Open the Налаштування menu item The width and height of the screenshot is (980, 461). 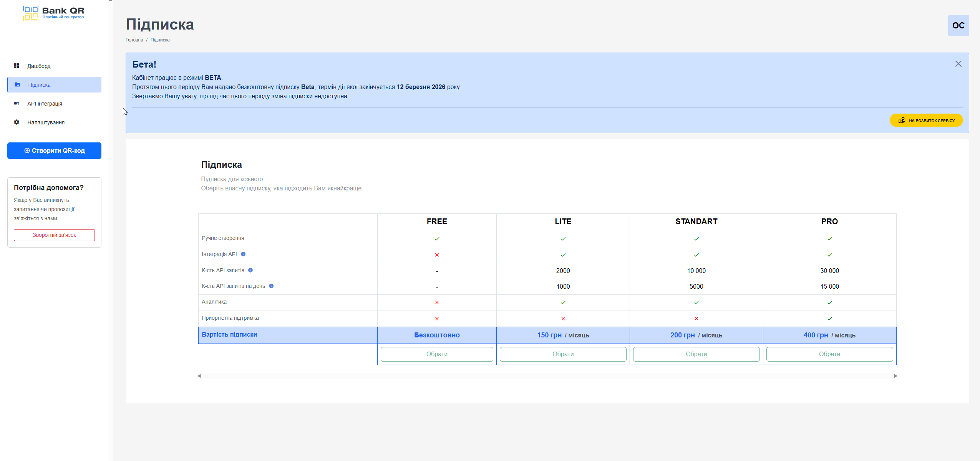point(46,122)
